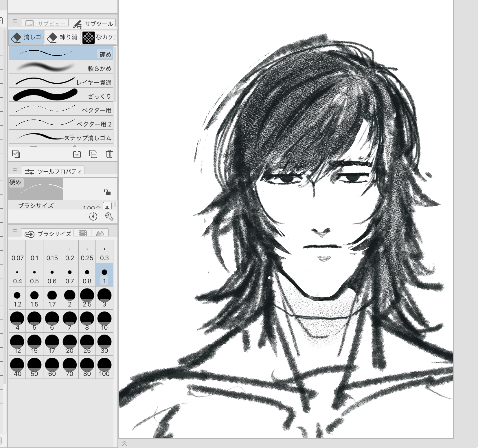Switch to the ブラシサイズ tab
This screenshot has height=448, width=478.
(48, 234)
